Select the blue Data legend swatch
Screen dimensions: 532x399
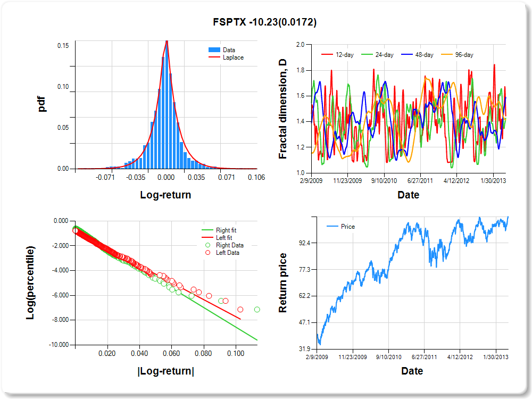click(x=214, y=50)
